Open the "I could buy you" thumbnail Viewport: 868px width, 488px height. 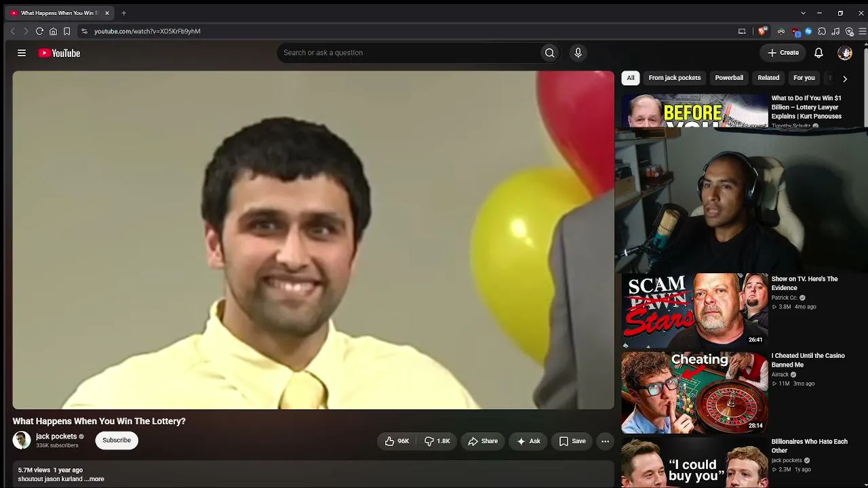694,463
